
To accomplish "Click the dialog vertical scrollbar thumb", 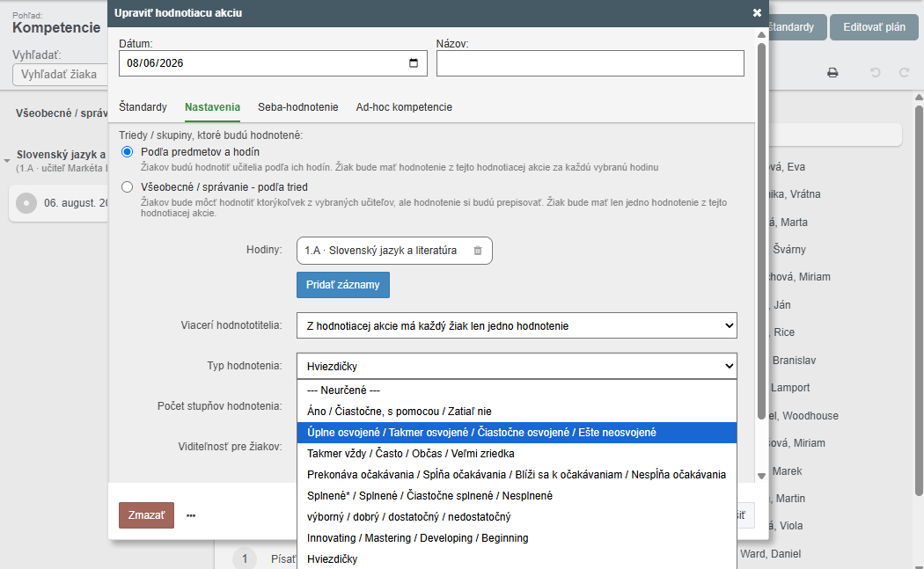I will tap(761, 230).
